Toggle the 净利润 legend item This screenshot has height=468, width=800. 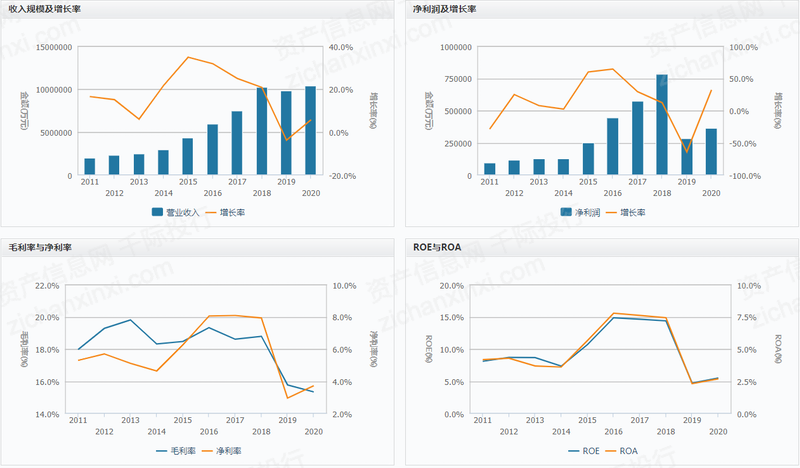point(580,212)
